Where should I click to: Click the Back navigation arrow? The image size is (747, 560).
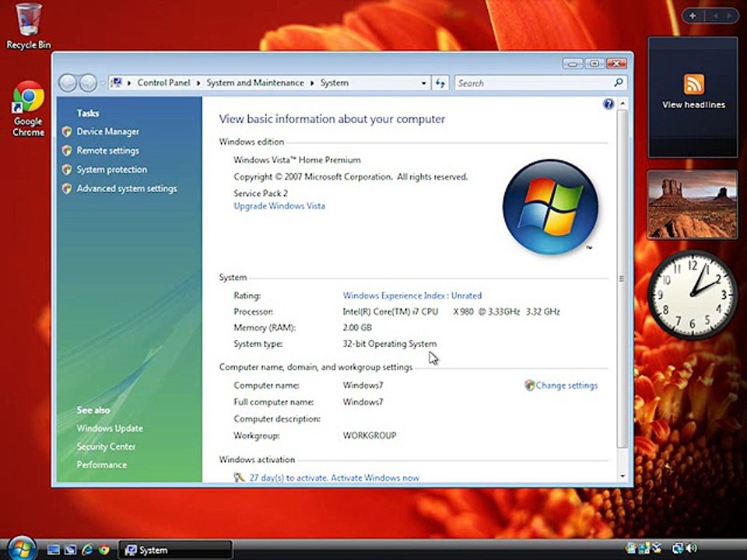68,83
